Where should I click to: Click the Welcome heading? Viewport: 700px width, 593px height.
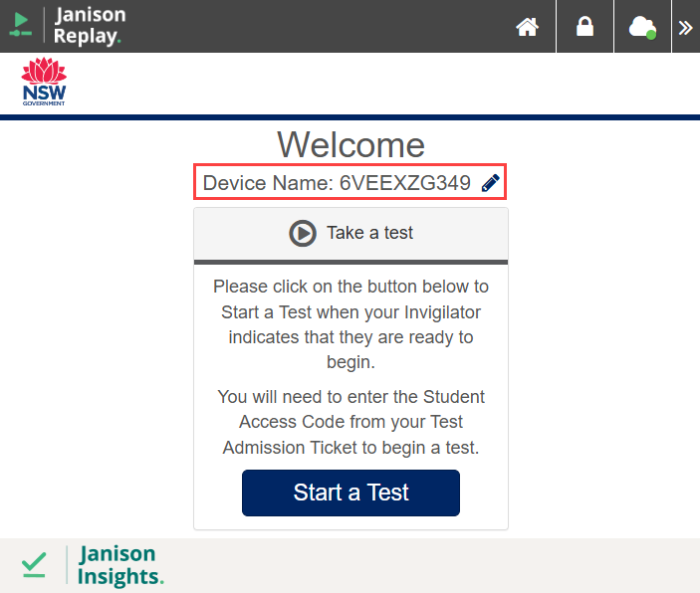click(x=350, y=144)
